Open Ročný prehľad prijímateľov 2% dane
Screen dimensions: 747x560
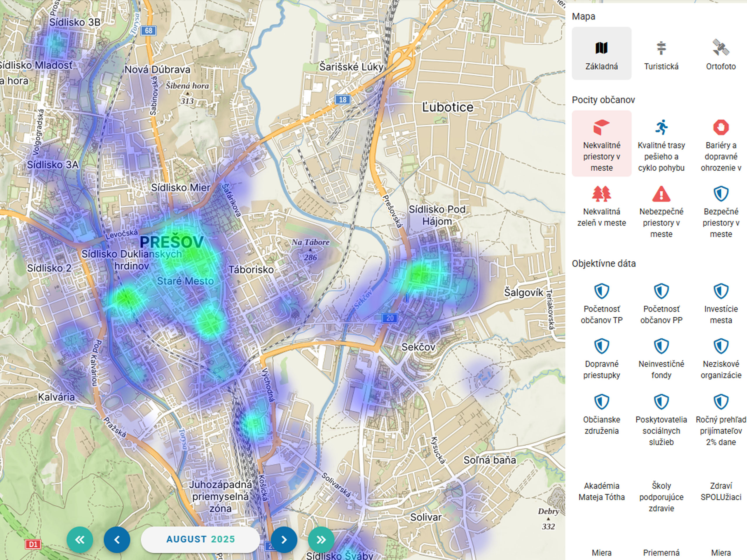click(721, 420)
